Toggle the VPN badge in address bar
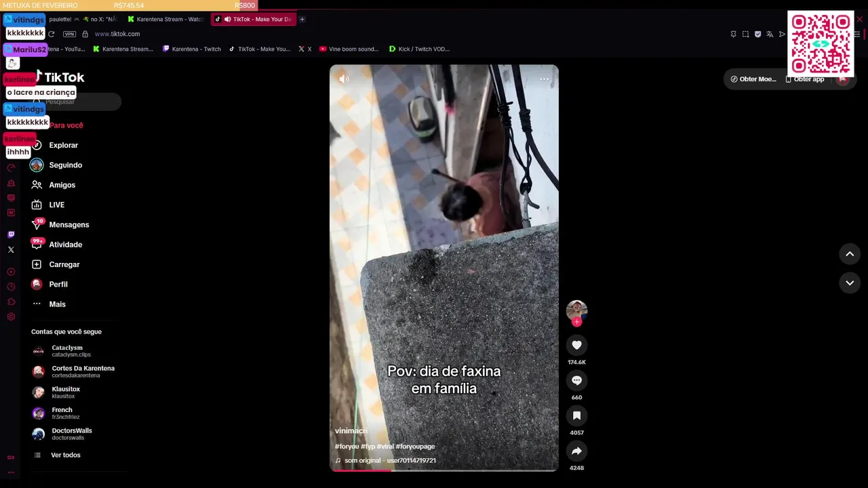Screen dimensions: 868x488 tap(69, 34)
